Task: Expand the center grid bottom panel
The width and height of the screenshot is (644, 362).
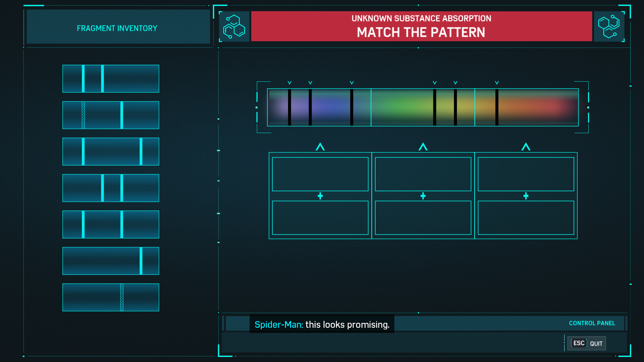Action: (x=422, y=219)
